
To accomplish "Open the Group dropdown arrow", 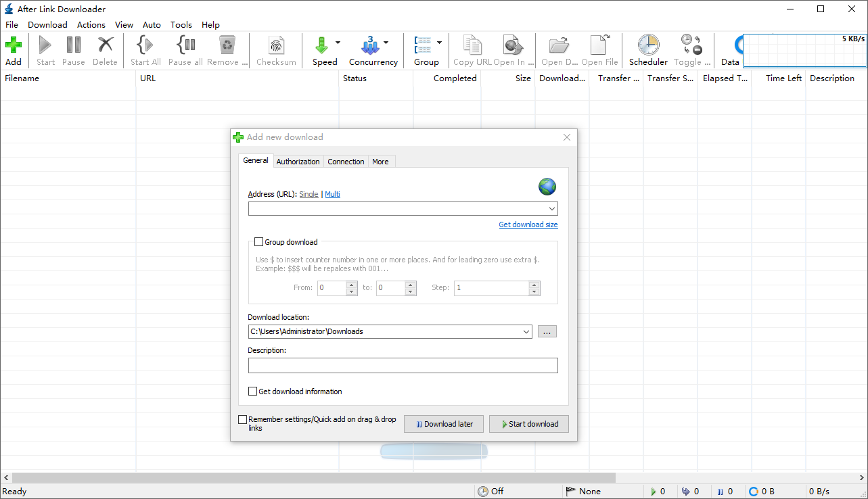I will pyautogui.click(x=439, y=43).
